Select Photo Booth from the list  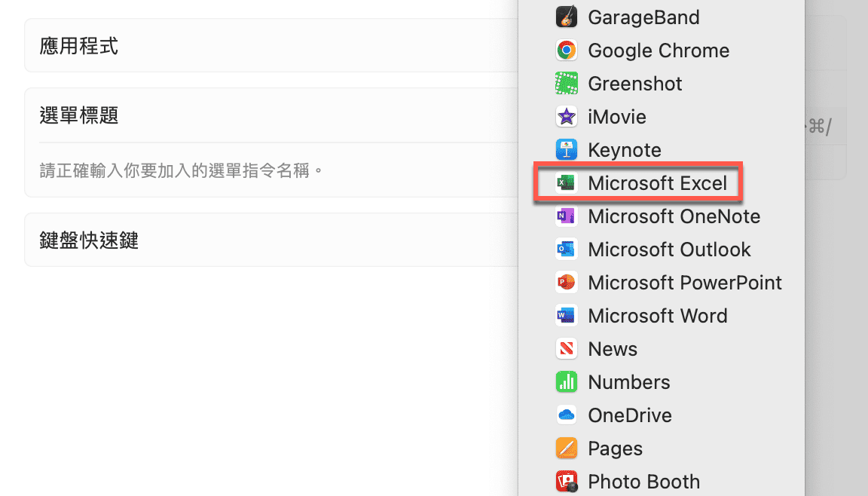tap(661, 482)
